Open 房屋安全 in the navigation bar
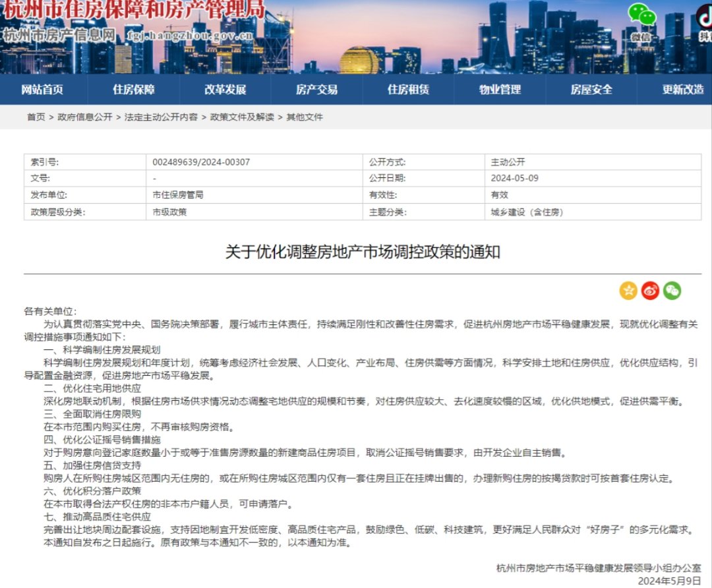The width and height of the screenshot is (712, 588). (x=591, y=90)
